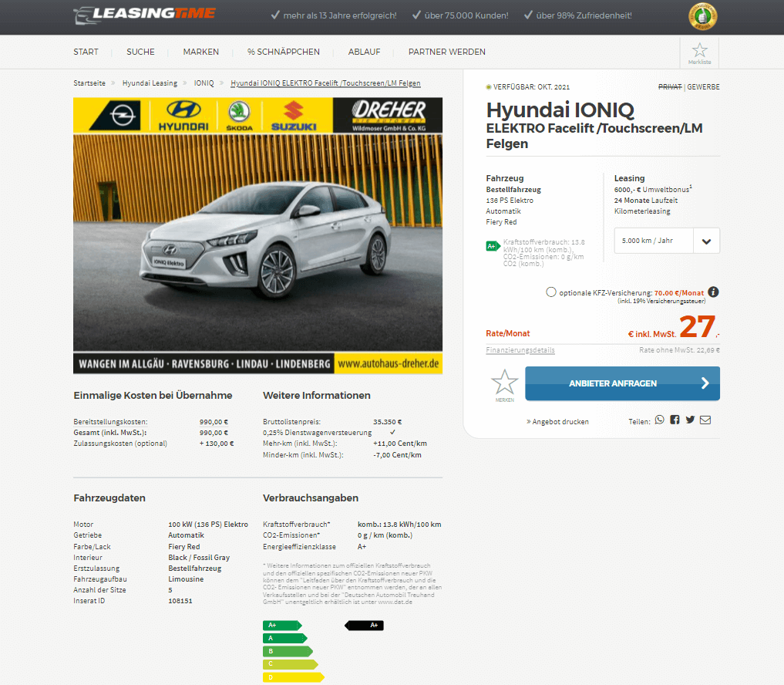Save the offer with the Merken star
This screenshot has height=685, width=784.
point(504,385)
